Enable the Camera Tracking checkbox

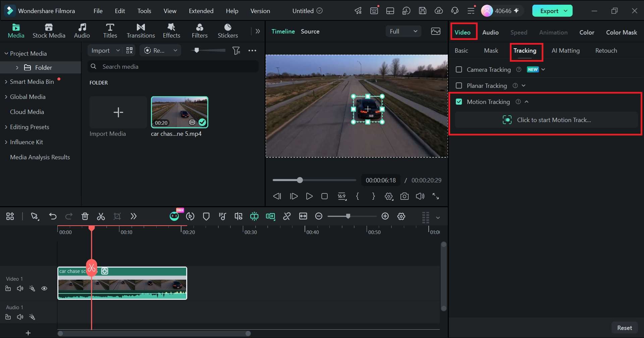[459, 70]
